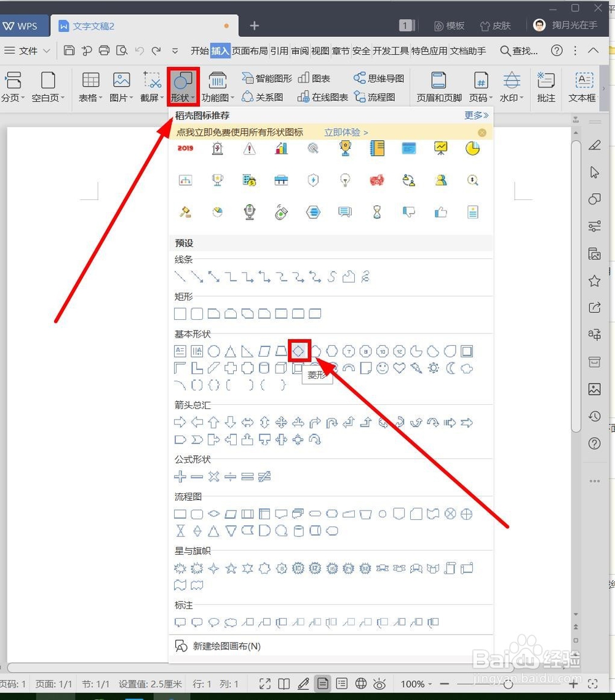This screenshot has width=615, height=700.
Task: Switch to the 开始 ribbon tab
Action: pos(199,51)
